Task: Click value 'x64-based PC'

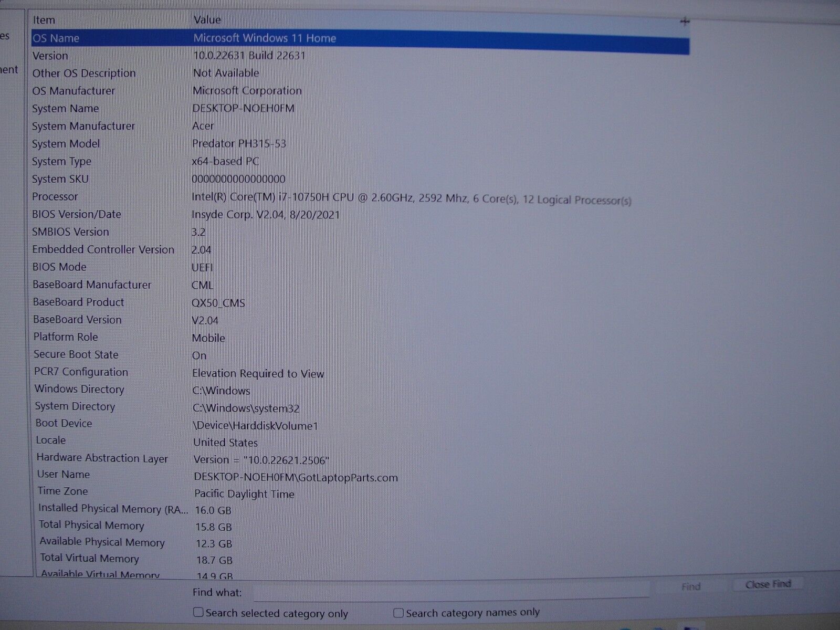Action: point(225,161)
